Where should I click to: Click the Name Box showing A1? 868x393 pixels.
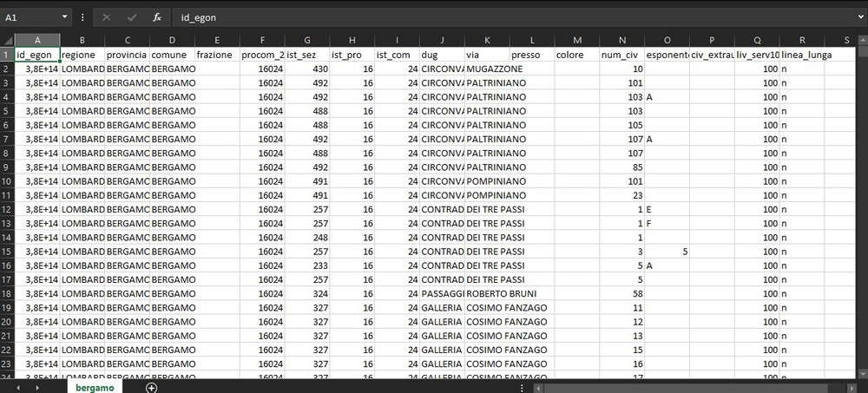(30, 17)
